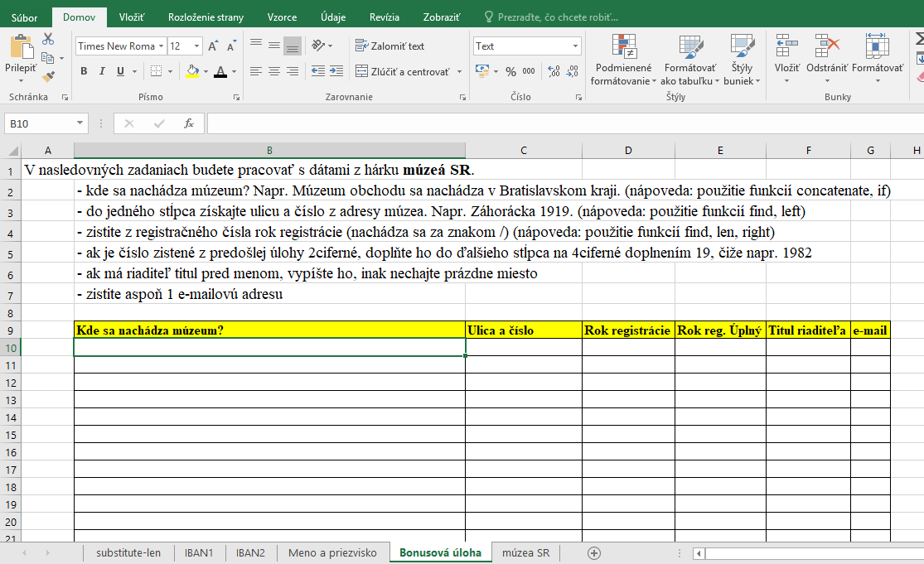Open the font name dropdown
The width and height of the screenshot is (924, 564).
pyautogui.click(x=162, y=46)
